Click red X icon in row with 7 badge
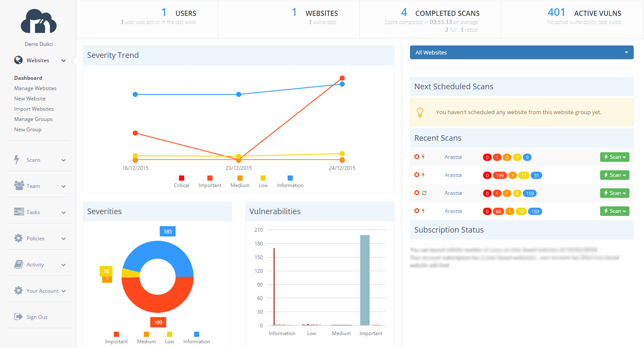Viewport: 644px width, 348px height. (416, 157)
